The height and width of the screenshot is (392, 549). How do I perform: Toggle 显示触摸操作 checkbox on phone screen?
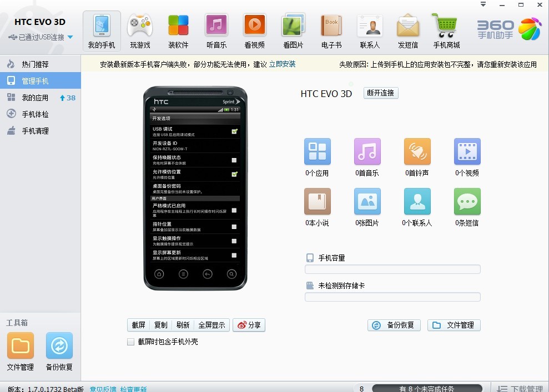pyautogui.click(x=234, y=241)
